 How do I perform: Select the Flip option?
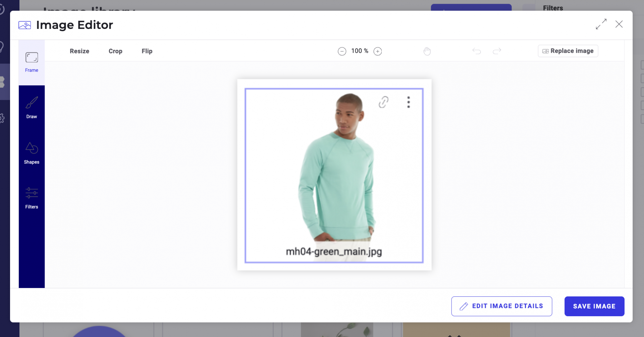[x=147, y=51]
